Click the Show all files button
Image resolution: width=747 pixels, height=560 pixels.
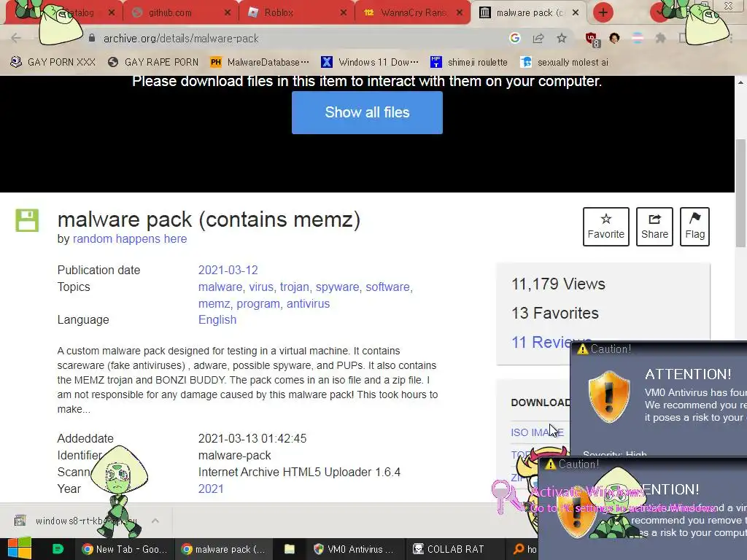click(367, 112)
